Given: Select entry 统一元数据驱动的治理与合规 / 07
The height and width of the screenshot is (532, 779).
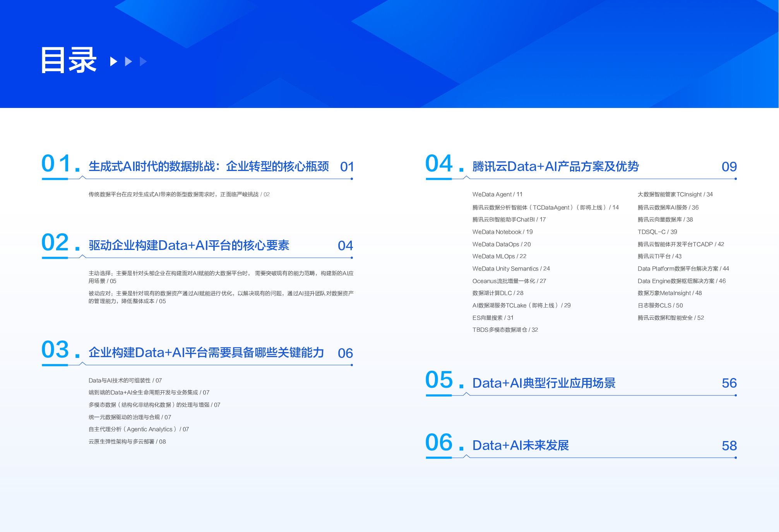Looking at the screenshot, I should (x=130, y=417).
